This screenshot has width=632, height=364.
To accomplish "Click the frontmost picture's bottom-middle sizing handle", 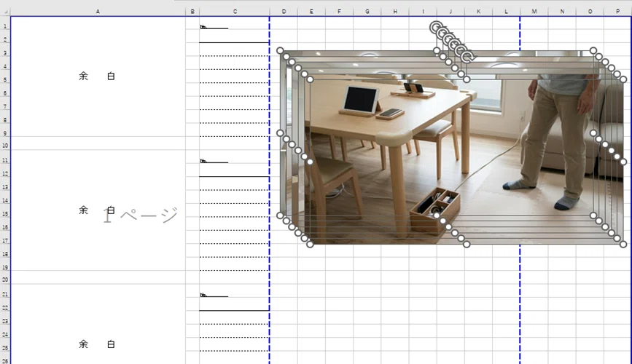I will (467, 244).
